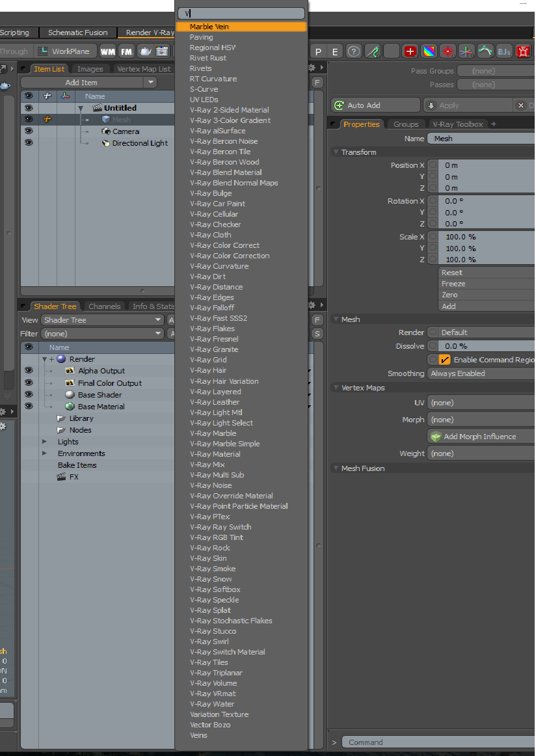Click the rainbow color gradient toolbar icon

(429, 51)
